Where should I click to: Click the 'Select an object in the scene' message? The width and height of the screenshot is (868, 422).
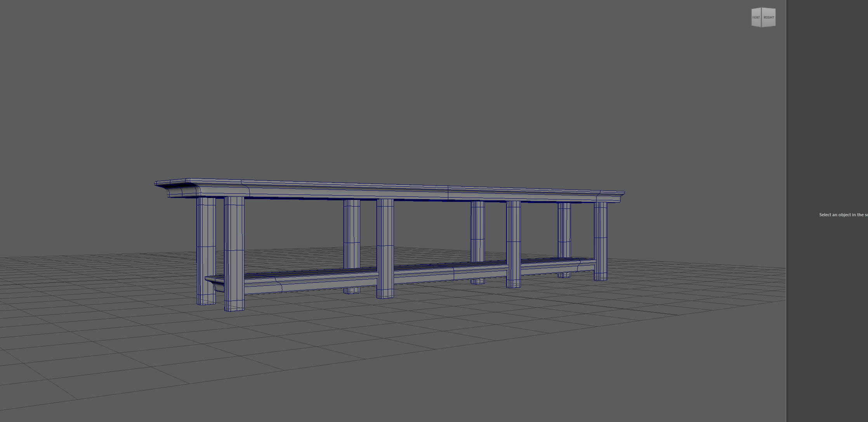[842, 215]
